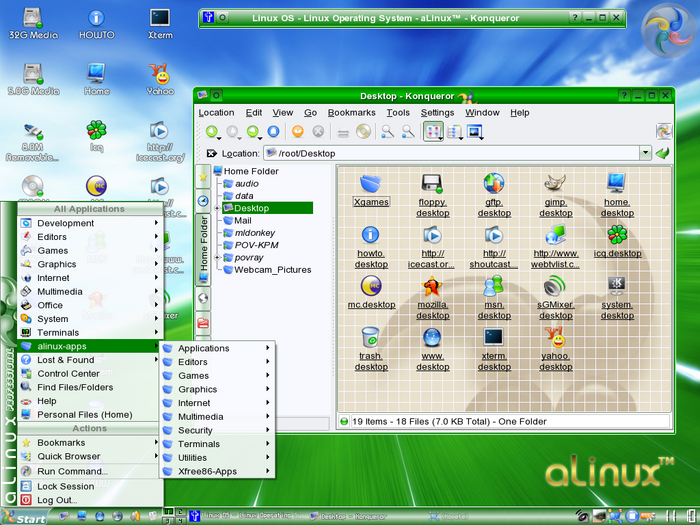The height and width of the screenshot is (525, 700).
Task: Expand the Xfree86-Apps submenu
Action: coord(217,471)
